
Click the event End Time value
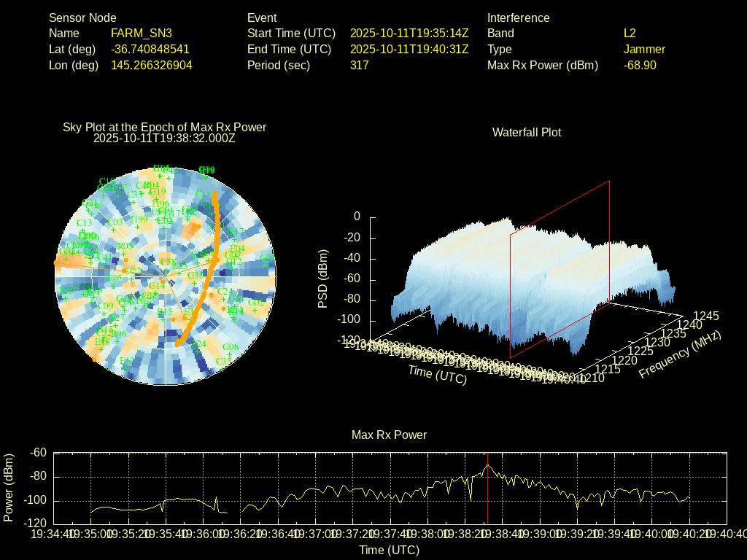point(409,50)
